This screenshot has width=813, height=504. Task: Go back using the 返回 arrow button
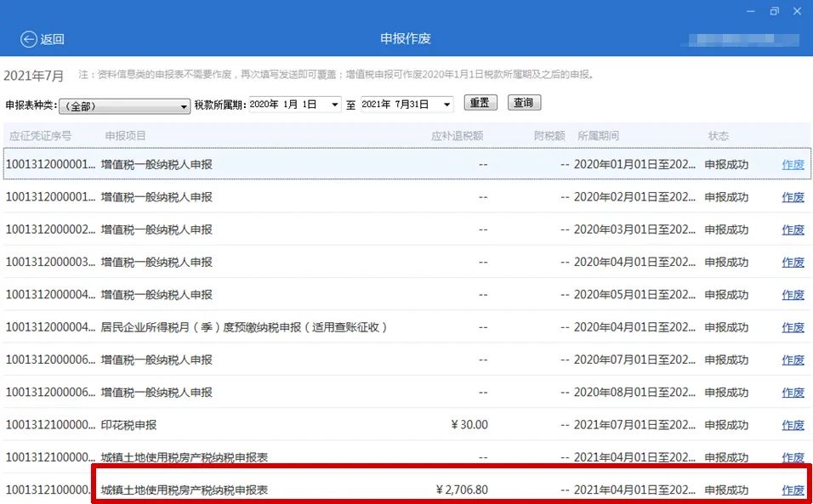(x=42, y=39)
